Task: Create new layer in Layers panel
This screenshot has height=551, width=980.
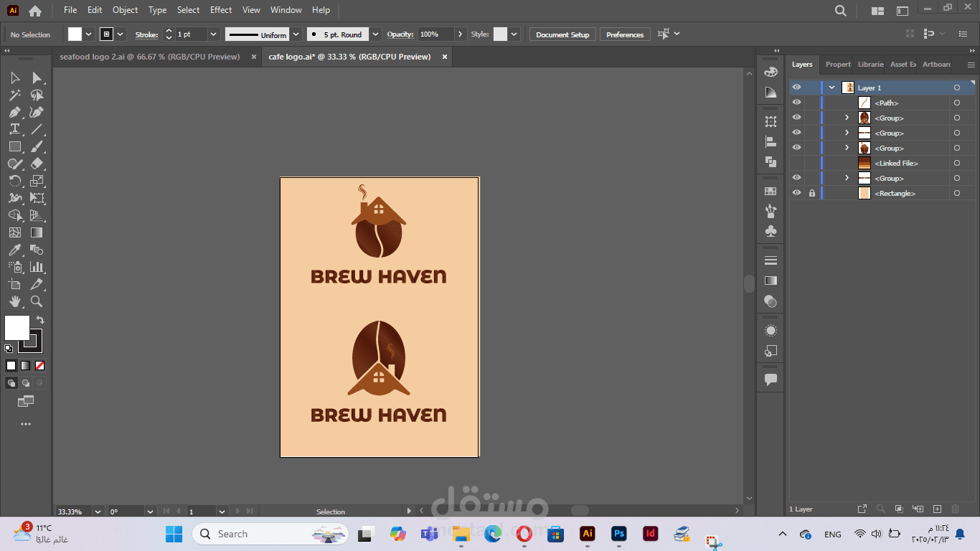Action: point(937,509)
